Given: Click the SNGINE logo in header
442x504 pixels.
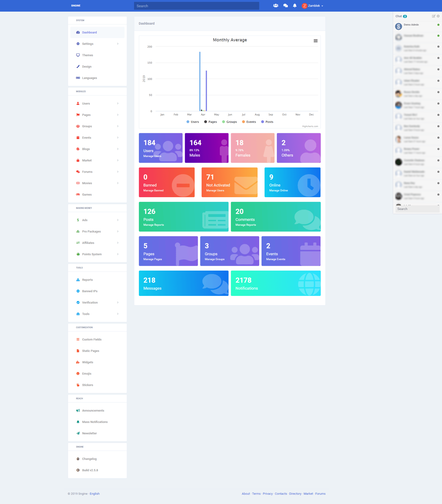Looking at the screenshot, I should (x=76, y=6).
